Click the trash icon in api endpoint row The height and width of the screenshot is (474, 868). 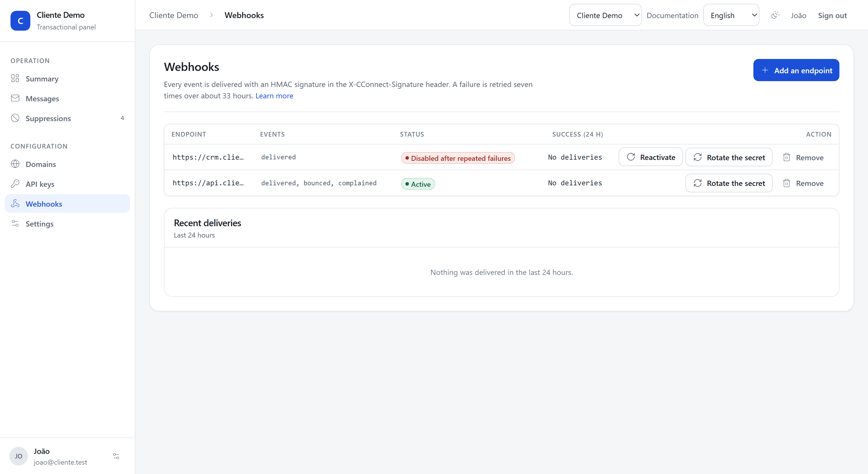pyautogui.click(x=786, y=183)
